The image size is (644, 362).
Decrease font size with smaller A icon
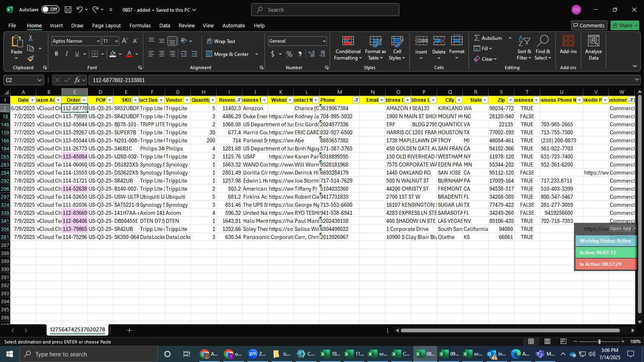[x=135, y=41]
